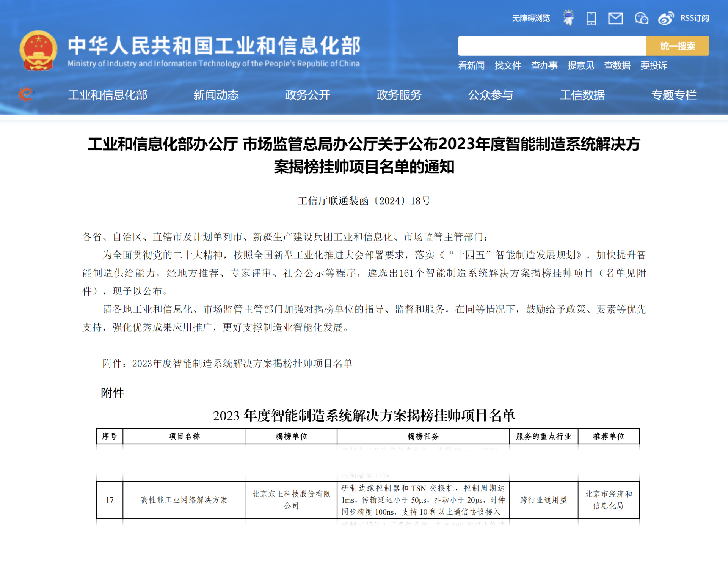Image resolution: width=728 pixels, height=562 pixels.
Task: Click the email envelope icon
Action: click(x=616, y=17)
